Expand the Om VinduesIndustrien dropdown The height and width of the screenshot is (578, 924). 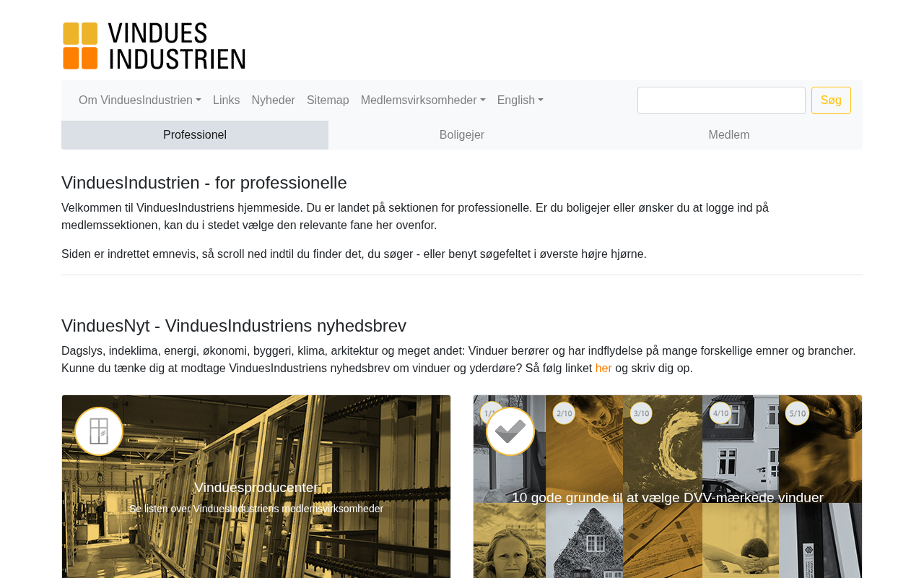[x=140, y=100]
